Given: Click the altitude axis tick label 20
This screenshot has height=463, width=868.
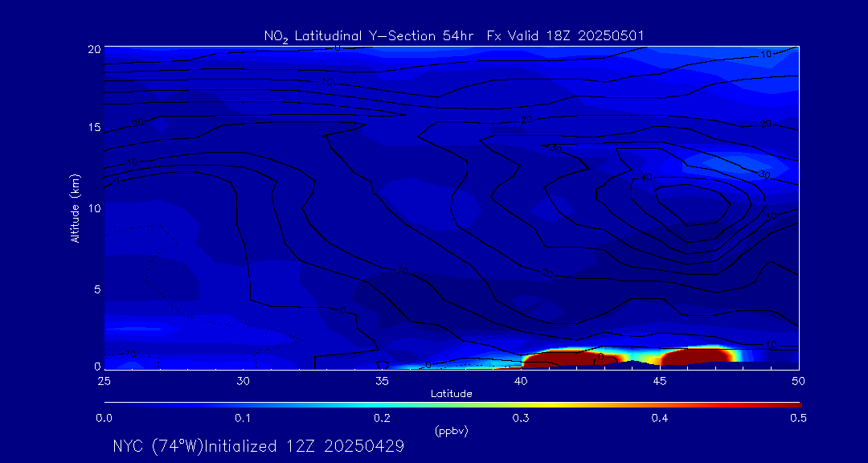Looking at the screenshot, I should [94, 49].
